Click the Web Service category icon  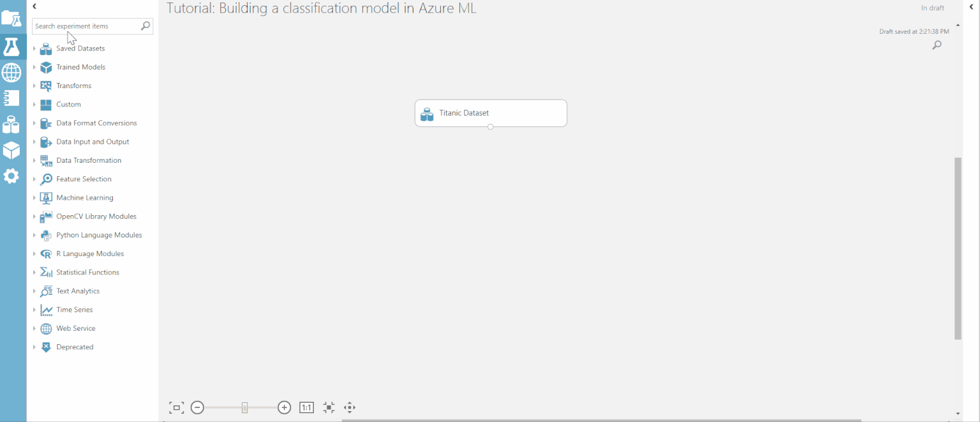coord(46,329)
